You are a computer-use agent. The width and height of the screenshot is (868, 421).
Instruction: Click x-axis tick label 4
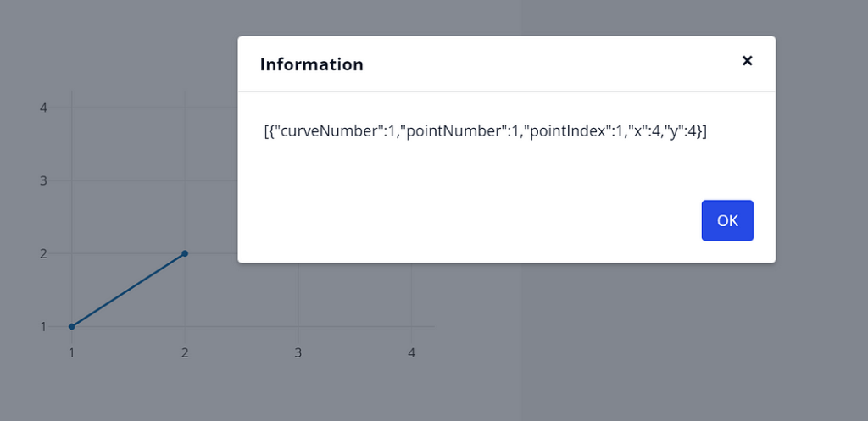point(411,352)
